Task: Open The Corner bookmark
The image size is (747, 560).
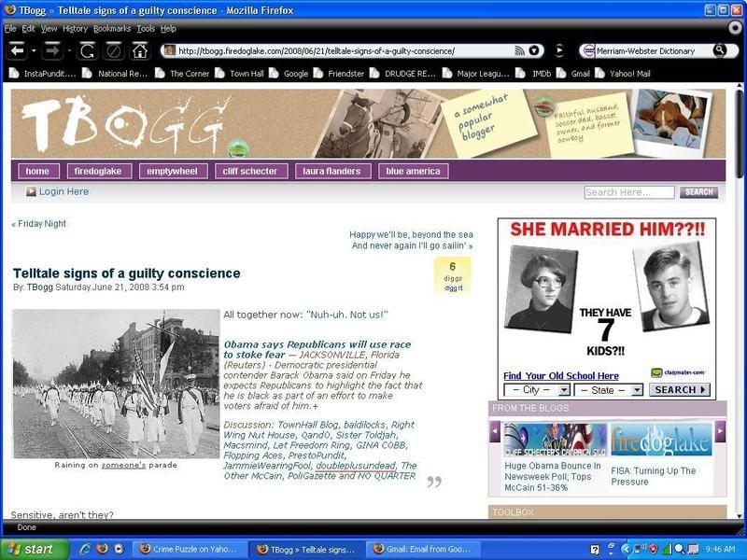Action: click(x=182, y=74)
